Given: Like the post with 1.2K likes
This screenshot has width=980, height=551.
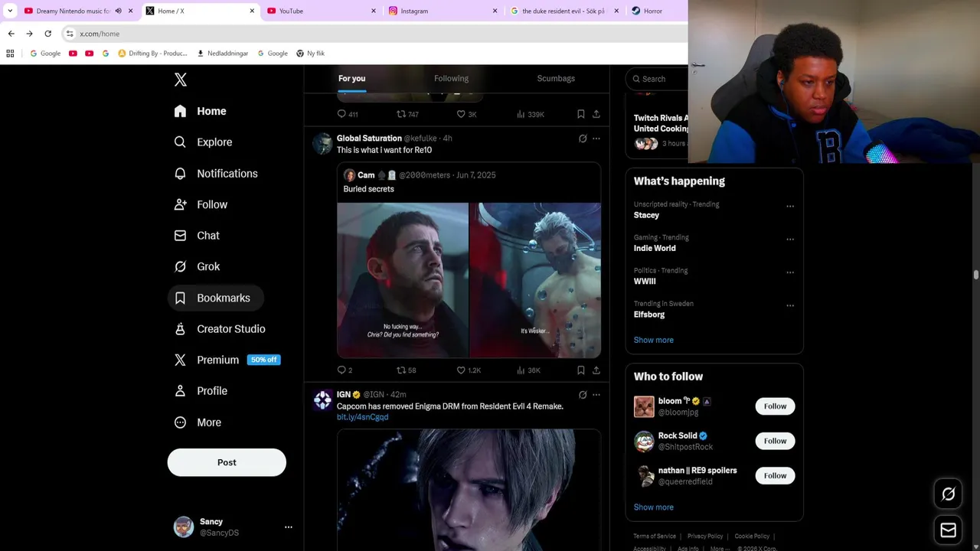Looking at the screenshot, I should (469, 370).
